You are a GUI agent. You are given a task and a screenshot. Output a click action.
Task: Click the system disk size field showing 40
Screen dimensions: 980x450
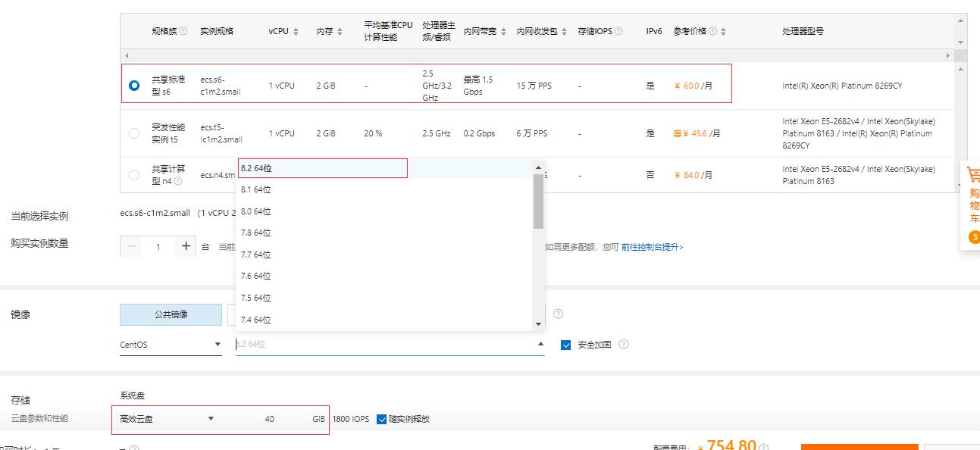[x=270, y=419]
